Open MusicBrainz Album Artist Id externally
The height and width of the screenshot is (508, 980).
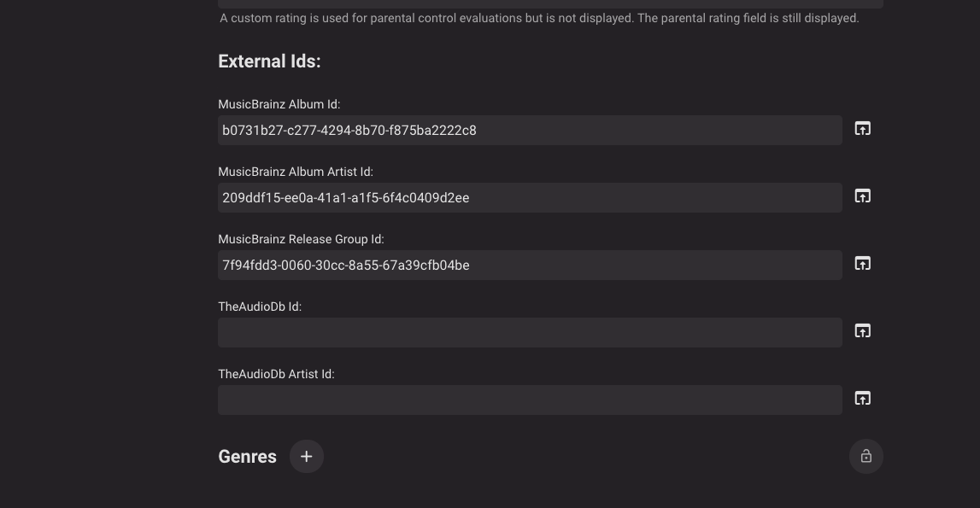point(862,196)
